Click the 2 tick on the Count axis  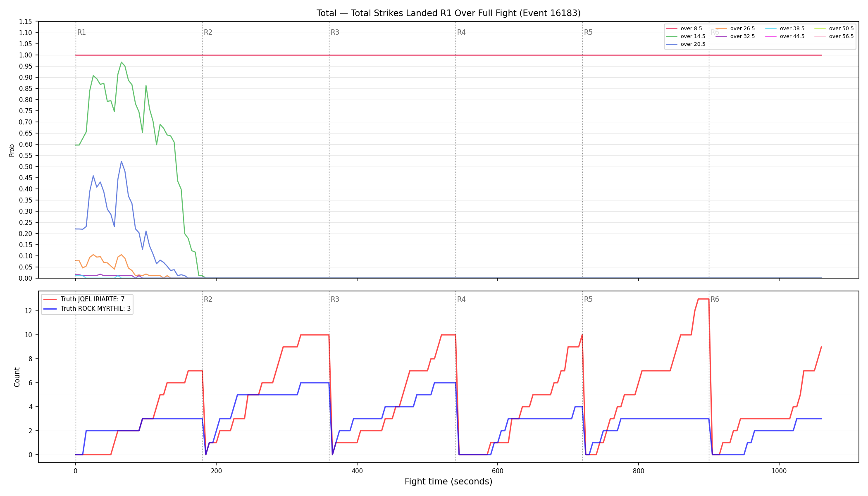click(30, 431)
